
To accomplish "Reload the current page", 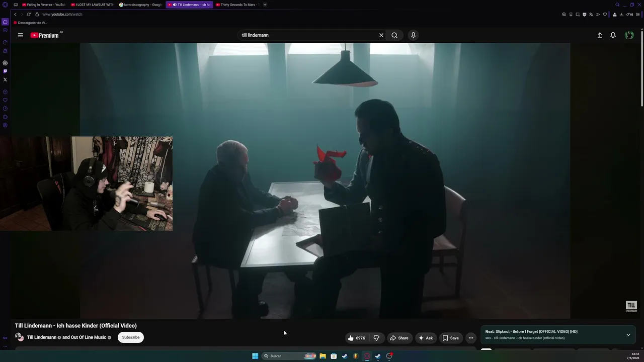I will tap(29, 14).
